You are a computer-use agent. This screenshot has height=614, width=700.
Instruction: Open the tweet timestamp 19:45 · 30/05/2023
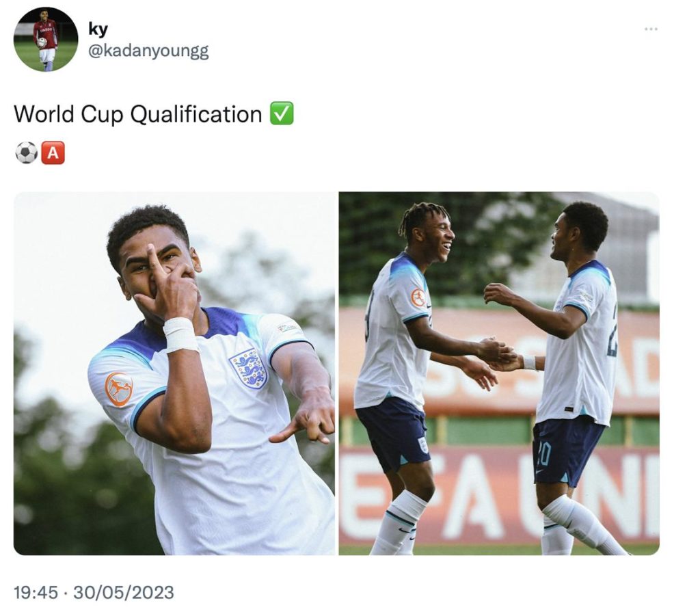pos(94,592)
